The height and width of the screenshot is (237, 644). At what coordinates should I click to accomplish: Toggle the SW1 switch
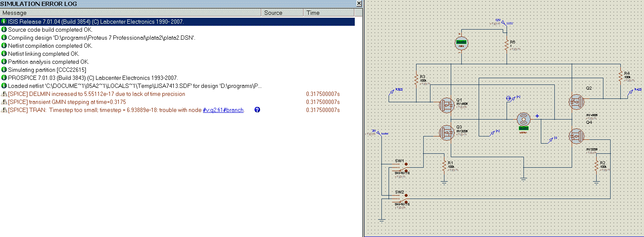coord(400,167)
